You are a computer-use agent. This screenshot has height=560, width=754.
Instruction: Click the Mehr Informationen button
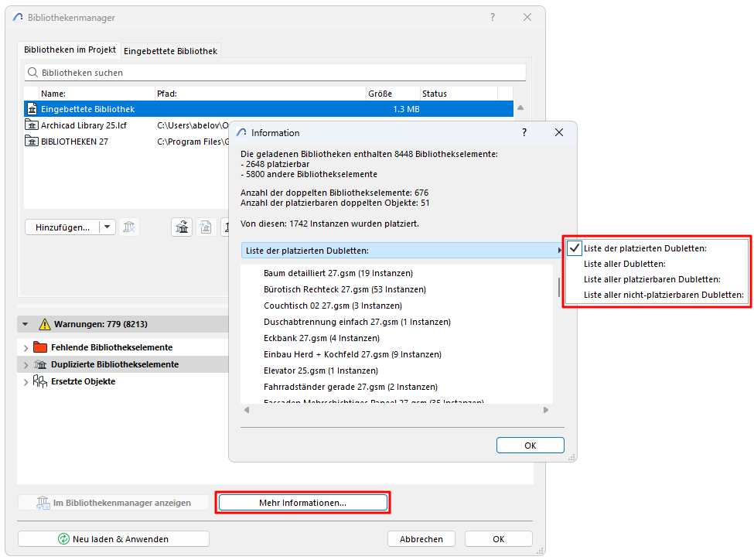tap(302, 503)
